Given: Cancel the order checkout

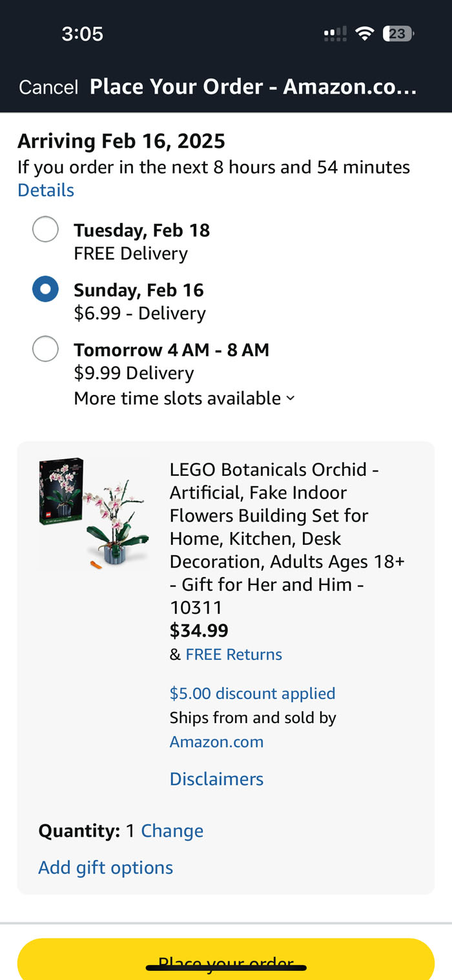Looking at the screenshot, I should (48, 87).
